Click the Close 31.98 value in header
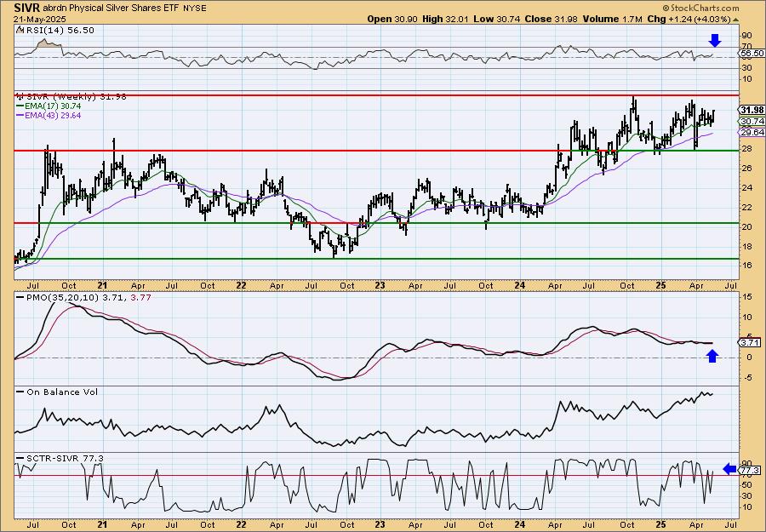The image size is (766, 532). [551, 19]
